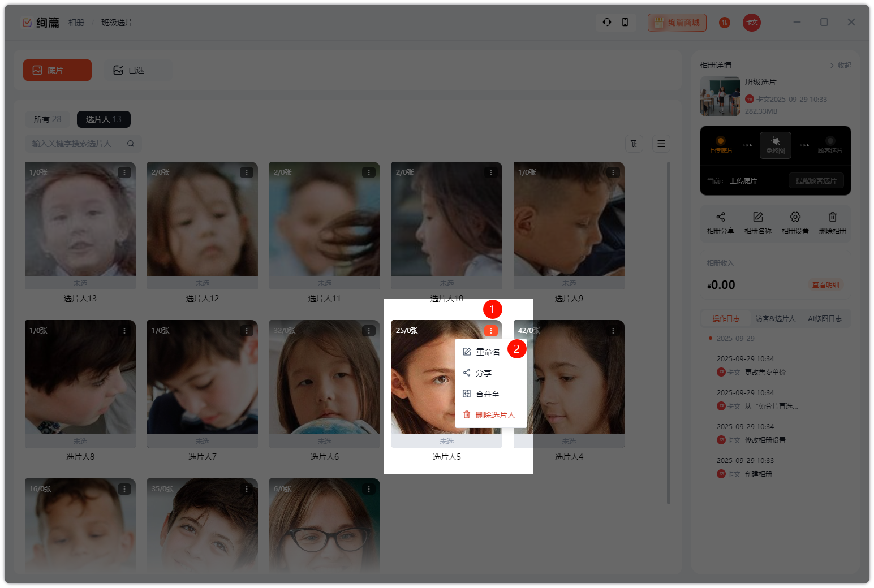Open the 绚篇商城 store button
The width and height of the screenshot is (874, 588).
click(x=677, y=23)
